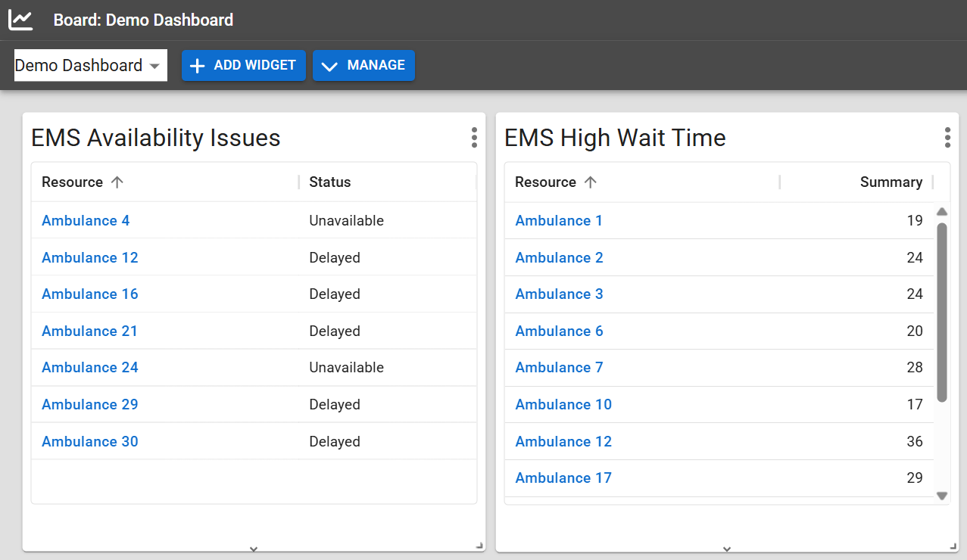Click the Resource sort arrow in High Wait Time

(590, 182)
